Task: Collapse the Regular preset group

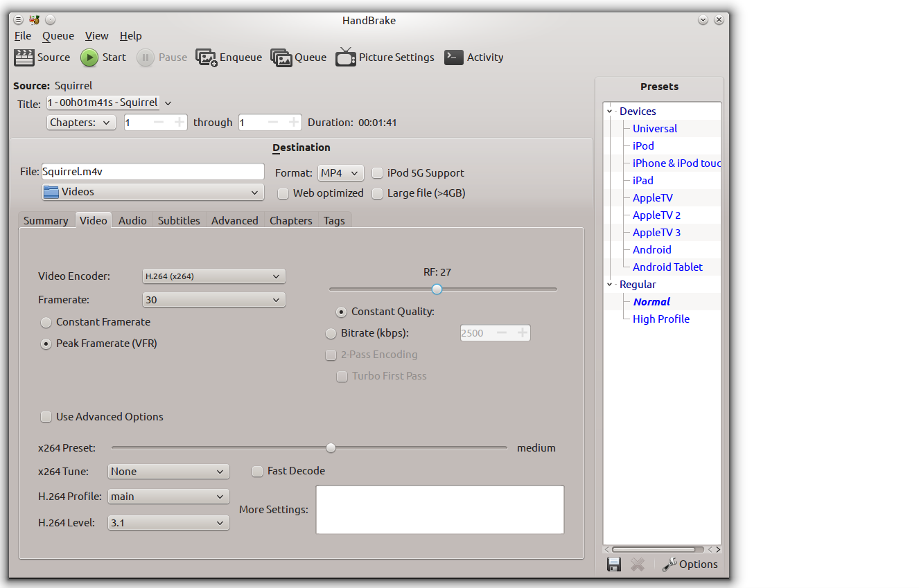Action: 610,285
